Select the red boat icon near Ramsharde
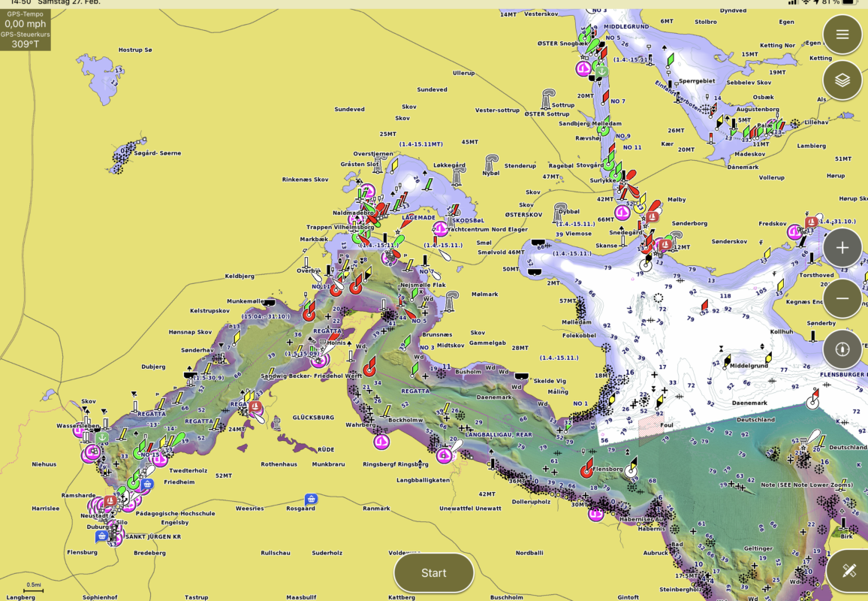868x601 pixels. click(x=110, y=501)
